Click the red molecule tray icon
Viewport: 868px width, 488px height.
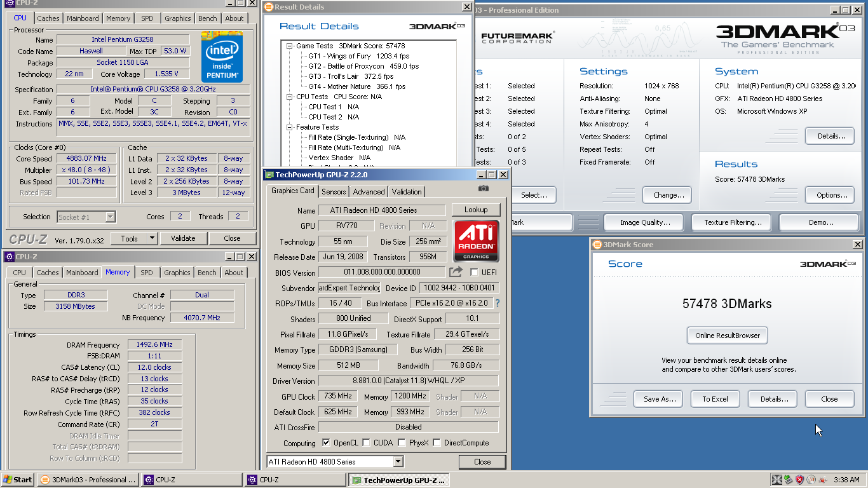point(823,480)
